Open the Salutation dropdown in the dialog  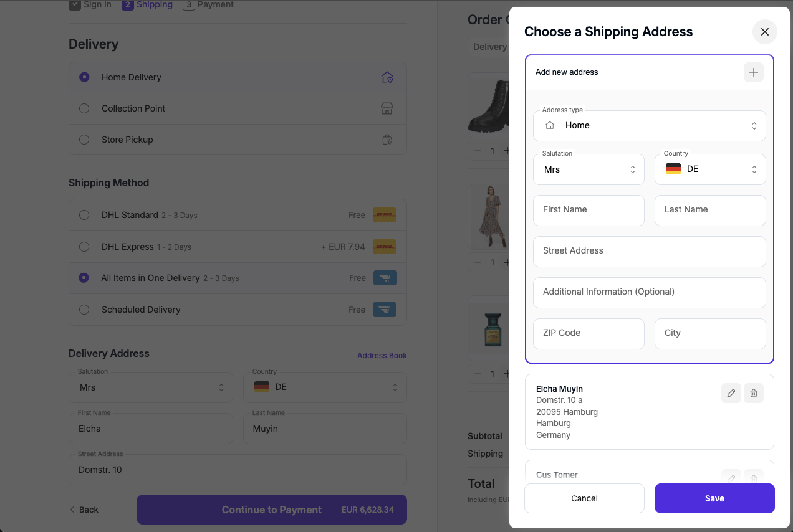click(589, 169)
